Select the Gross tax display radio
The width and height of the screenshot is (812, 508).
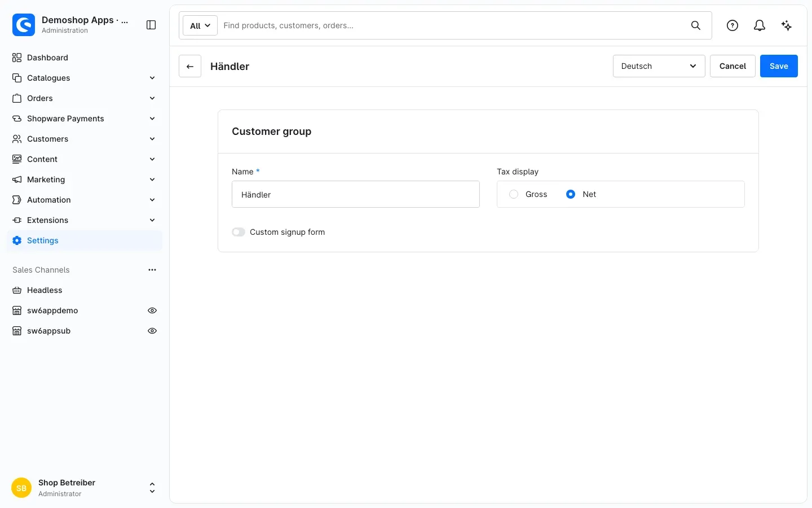coord(514,194)
